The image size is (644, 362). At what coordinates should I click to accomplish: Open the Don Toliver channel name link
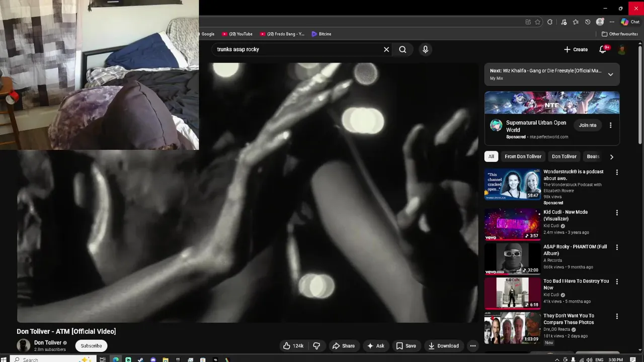47,342
